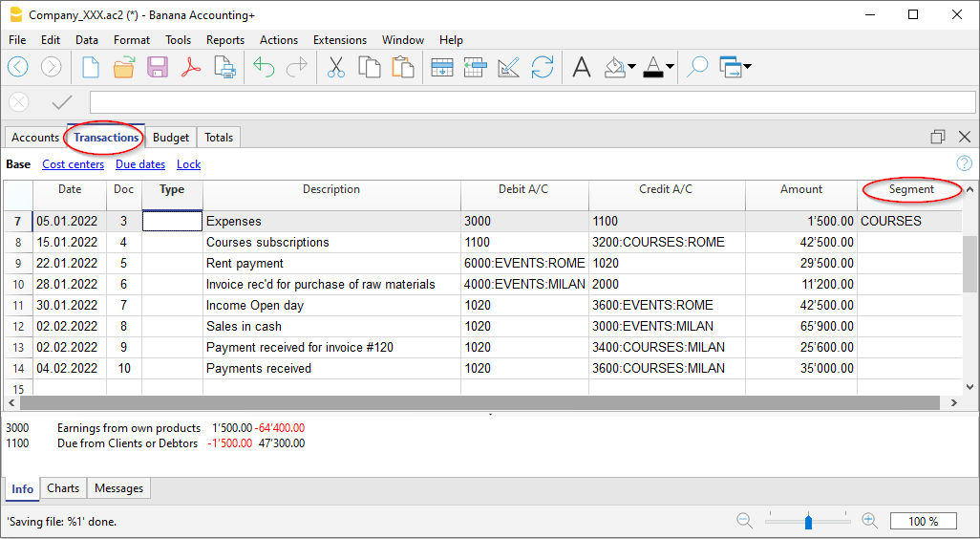Open a file with the folder icon
The width and height of the screenshot is (980, 539).
124,67
